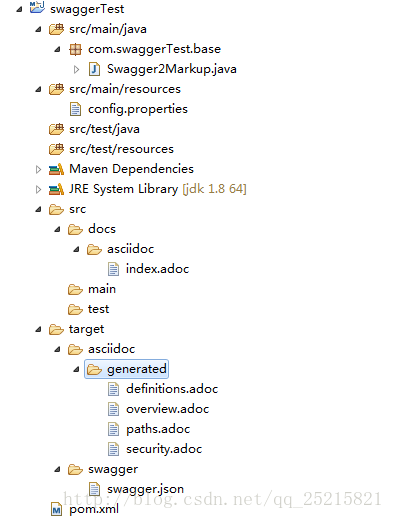Click the config.properties file icon

75,109
